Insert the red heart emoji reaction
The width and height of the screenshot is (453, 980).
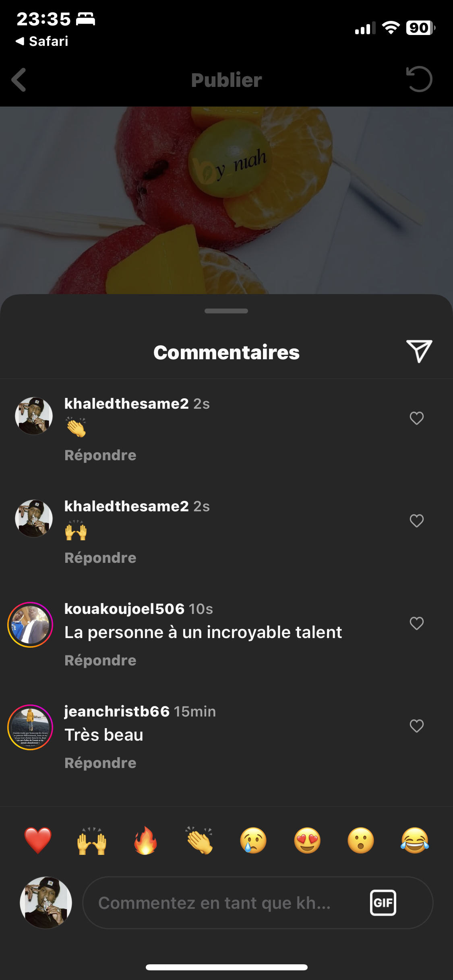tap(38, 840)
